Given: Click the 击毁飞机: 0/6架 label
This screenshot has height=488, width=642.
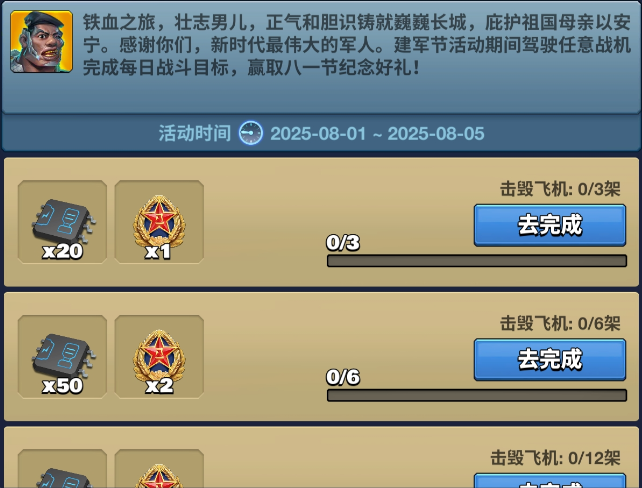Looking at the screenshot, I should 560,323.
